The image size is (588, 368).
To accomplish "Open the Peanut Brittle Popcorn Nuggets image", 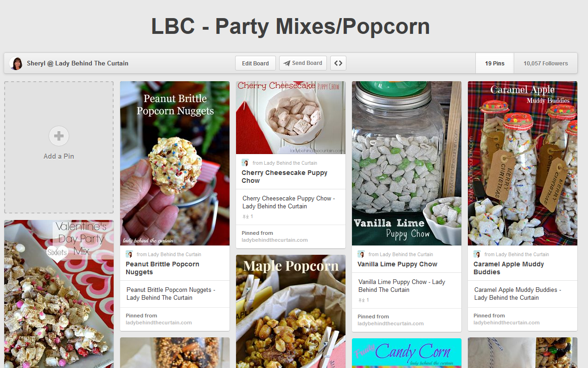I will (x=175, y=163).
